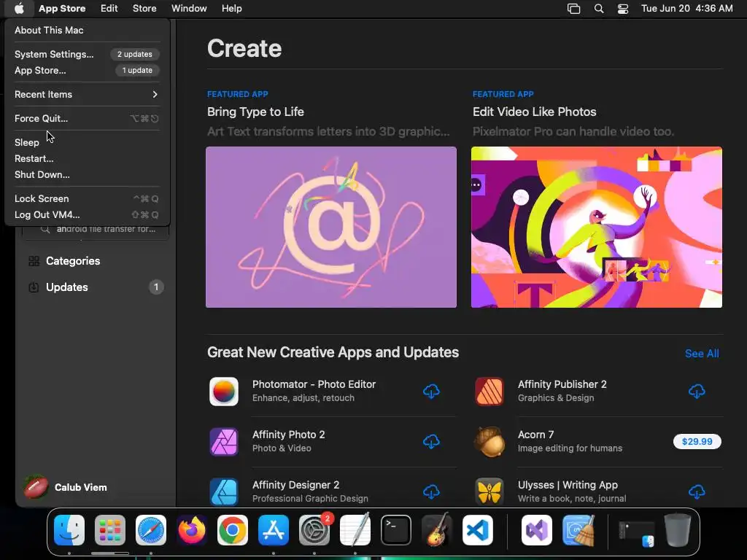The height and width of the screenshot is (560, 747).
Task: Open the Trash in the Dock
Action: pos(678,530)
